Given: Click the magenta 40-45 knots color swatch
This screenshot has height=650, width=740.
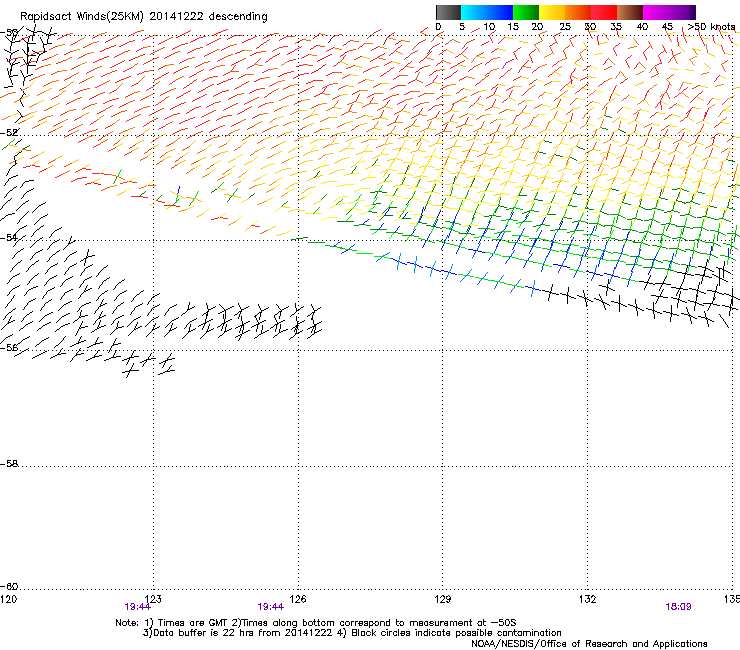Looking at the screenshot, I should click(656, 12).
